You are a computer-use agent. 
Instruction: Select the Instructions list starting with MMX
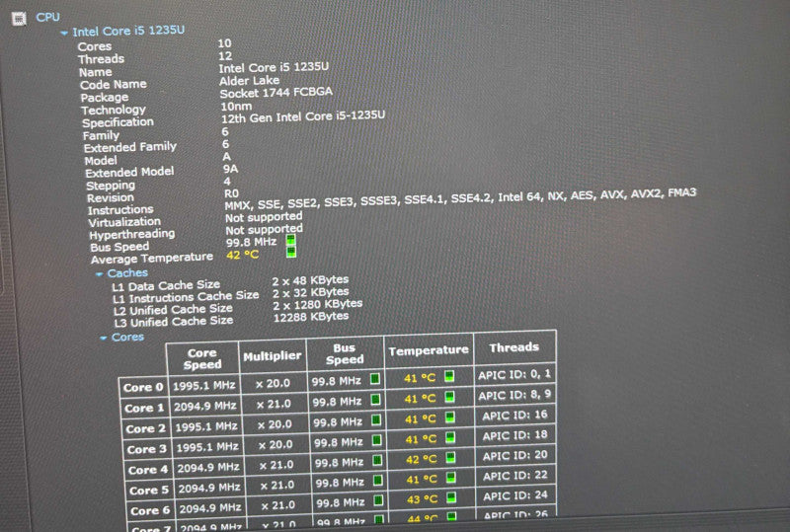460,198
